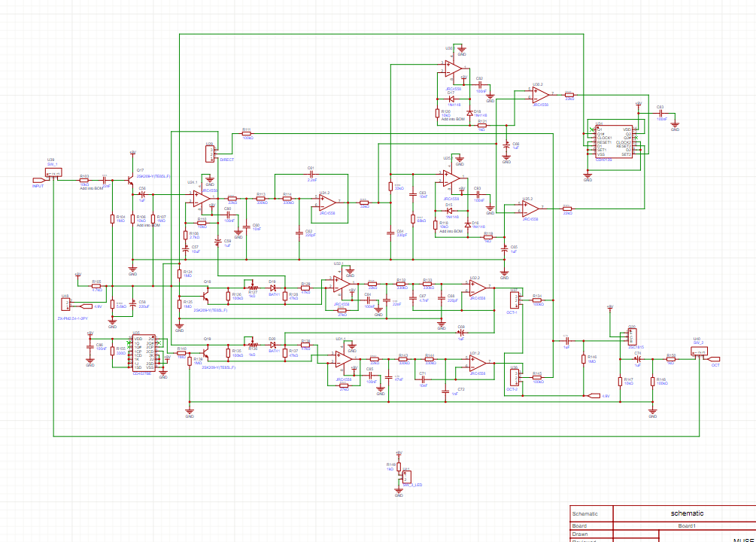756x542 pixels.
Task: Select the OCT-1 connector
Action: (x=515, y=299)
